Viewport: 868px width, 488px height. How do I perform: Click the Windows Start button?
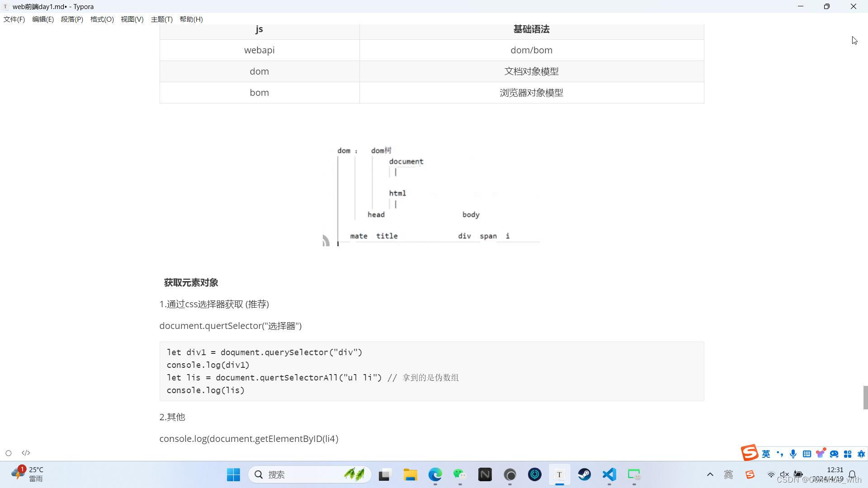pyautogui.click(x=233, y=474)
